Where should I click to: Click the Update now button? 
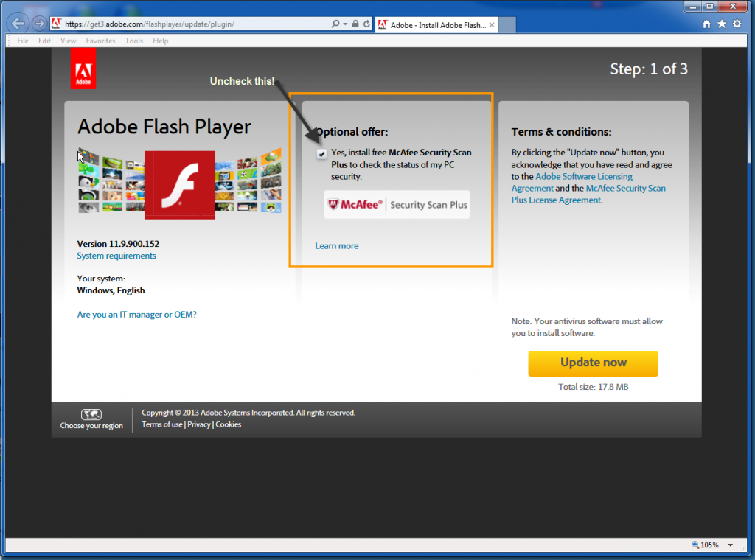pyautogui.click(x=594, y=363)
